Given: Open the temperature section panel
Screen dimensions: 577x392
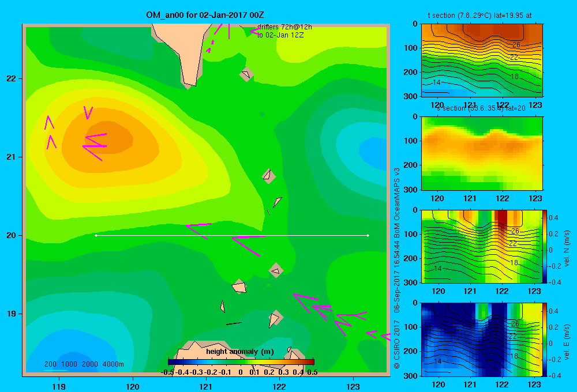Looking at the screenshot, I should point(482,61).
